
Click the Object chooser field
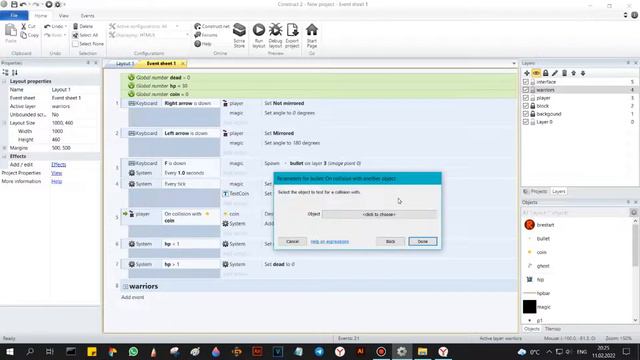[x=379, y=214]
